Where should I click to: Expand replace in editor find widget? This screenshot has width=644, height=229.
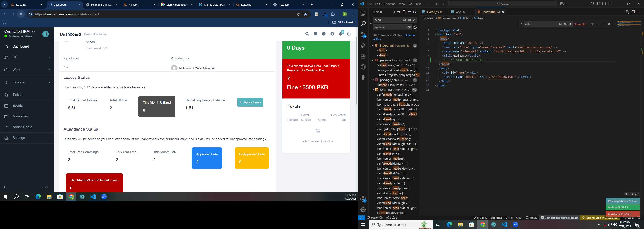521,24
